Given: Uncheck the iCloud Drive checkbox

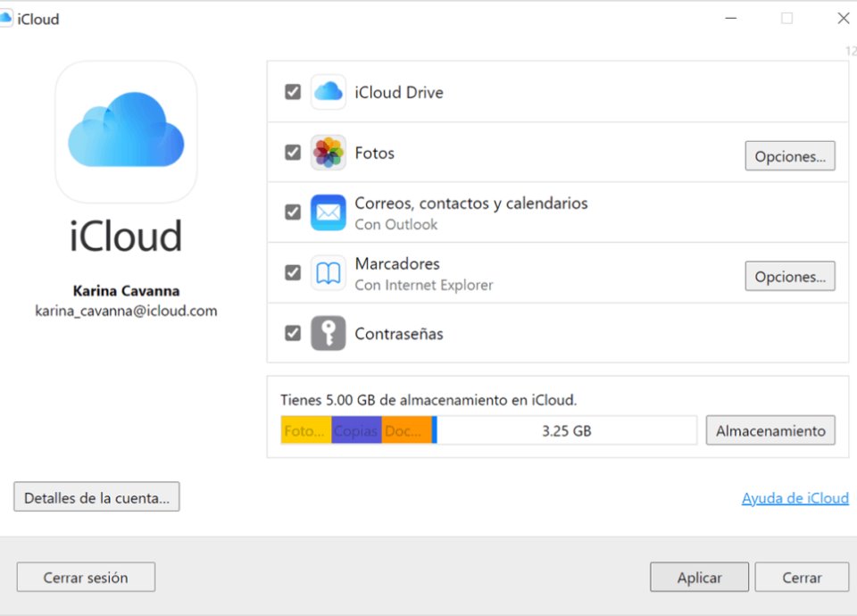Looking at the screenshot, I should pos(293,92).
